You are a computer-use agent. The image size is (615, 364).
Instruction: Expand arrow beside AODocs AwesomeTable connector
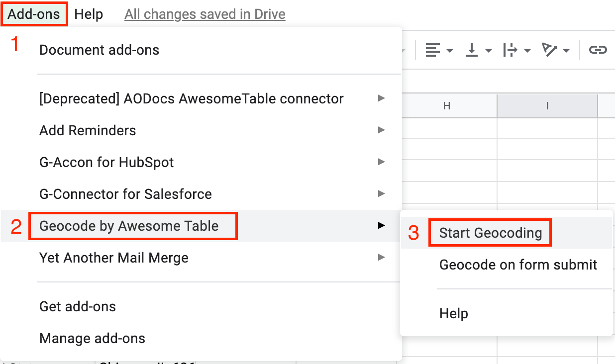(x=382, y=98)
